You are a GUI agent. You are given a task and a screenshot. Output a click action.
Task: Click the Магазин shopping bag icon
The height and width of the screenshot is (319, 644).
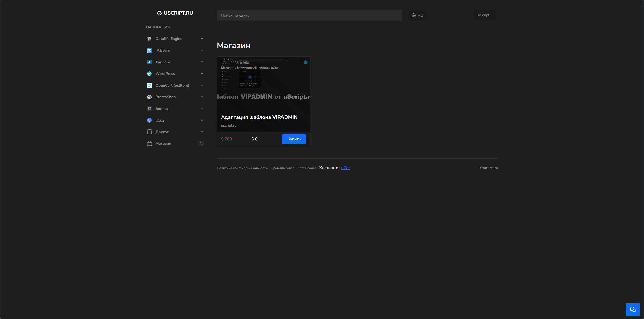[149, 143]
